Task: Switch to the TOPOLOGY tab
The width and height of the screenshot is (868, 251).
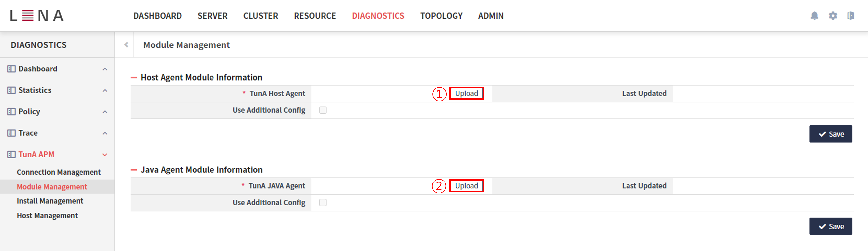Action: [441, 16]
